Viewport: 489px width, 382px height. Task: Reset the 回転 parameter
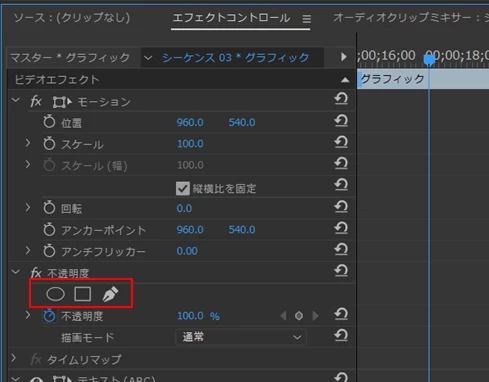(x=341, y=207)
